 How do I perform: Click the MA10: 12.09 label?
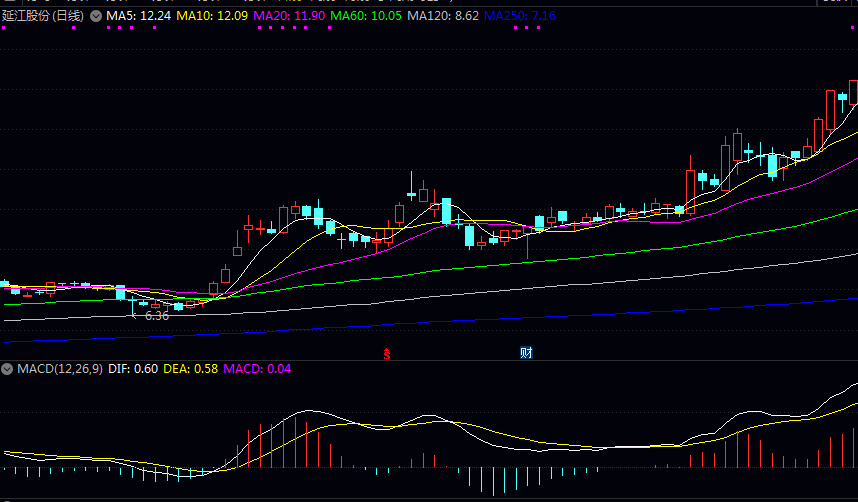pos(212,16)
